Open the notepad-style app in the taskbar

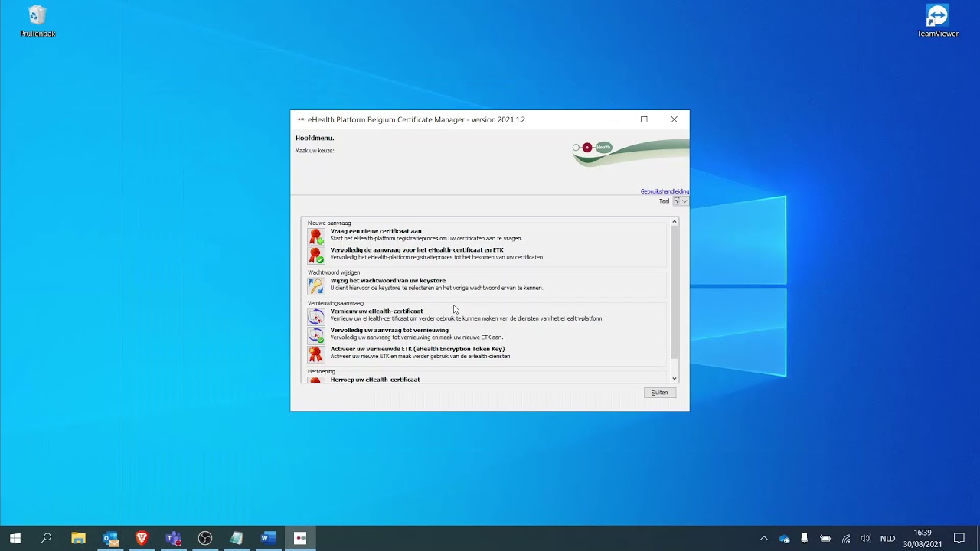(236, 538)
